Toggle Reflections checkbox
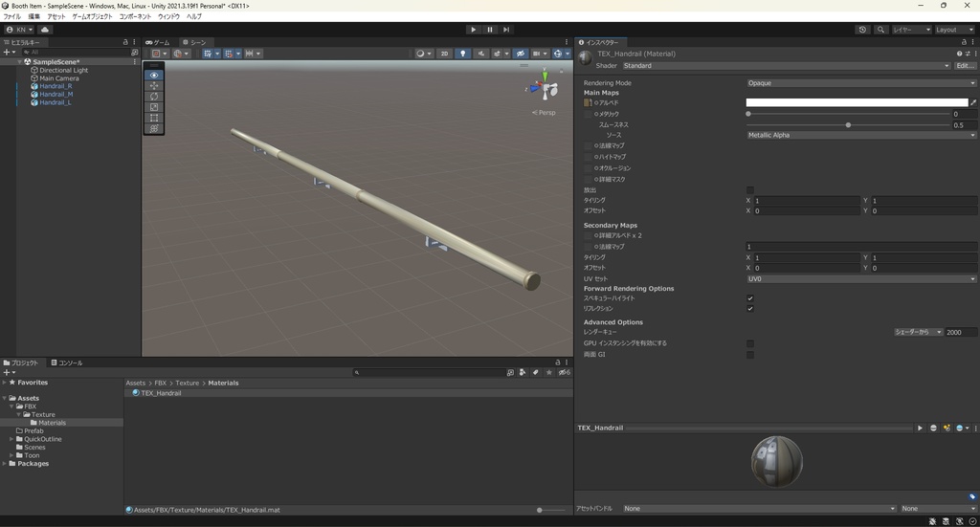 point(750,309)
